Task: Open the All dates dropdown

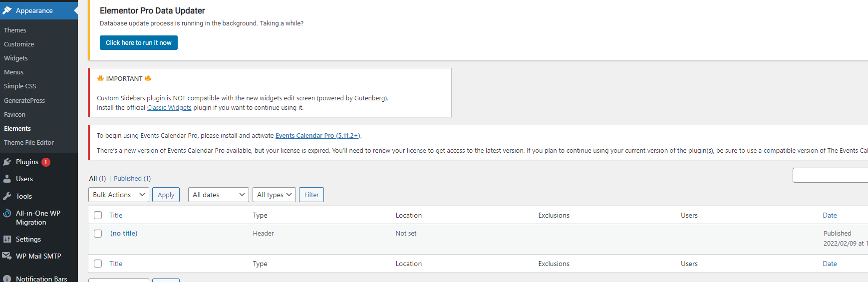Action: (219, 195)
